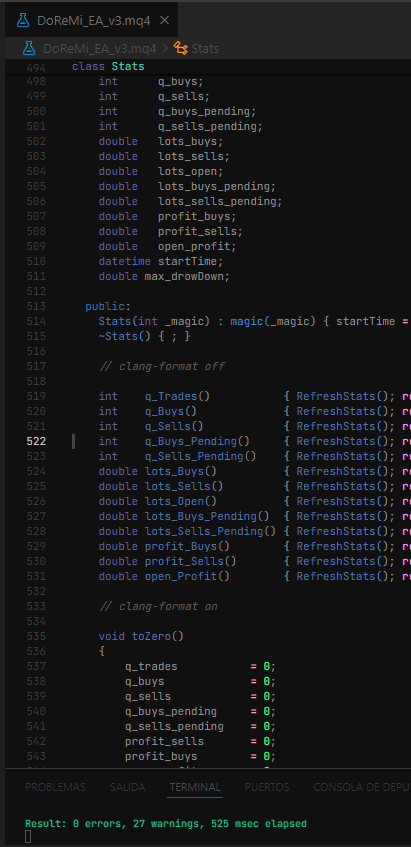Open the Stats class breadcrumb
Viewport: 411px width, 847px height.
pos(205,49)
